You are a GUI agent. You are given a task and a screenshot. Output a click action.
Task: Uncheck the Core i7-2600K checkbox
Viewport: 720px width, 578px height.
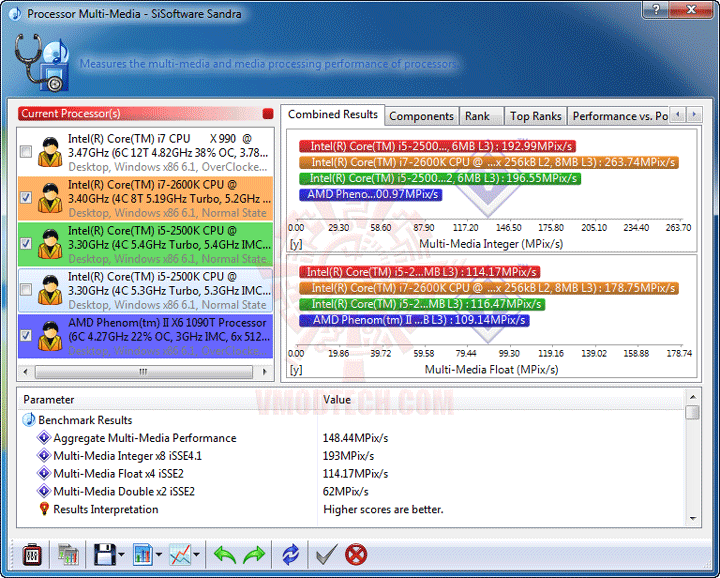coord(26,197)
